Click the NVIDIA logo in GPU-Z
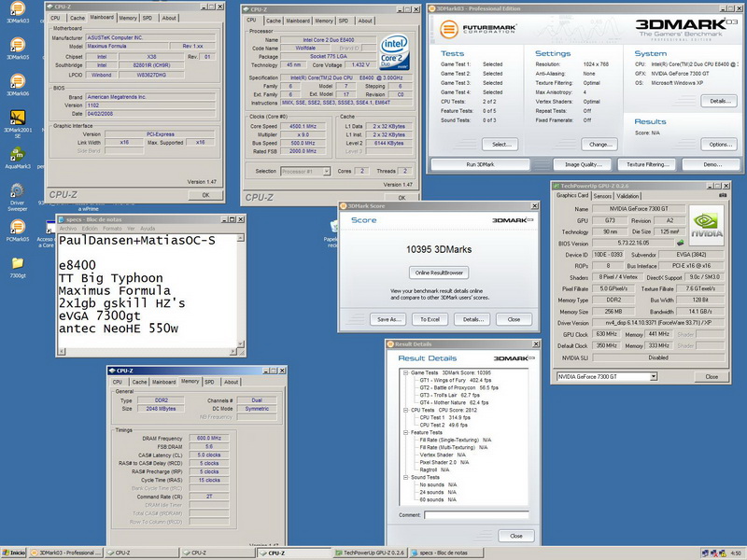The width and height of the screenshot is (747, 560). pos(707,226)
